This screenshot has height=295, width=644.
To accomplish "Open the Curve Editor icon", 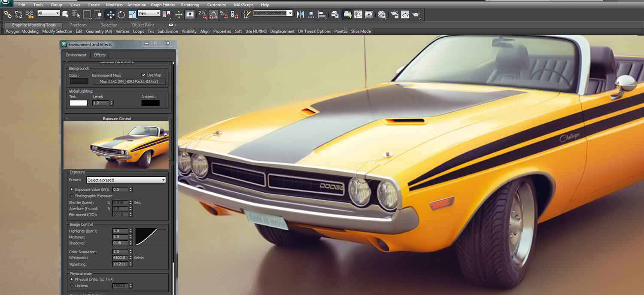I will pyautogui.click(x=358, y=14).
